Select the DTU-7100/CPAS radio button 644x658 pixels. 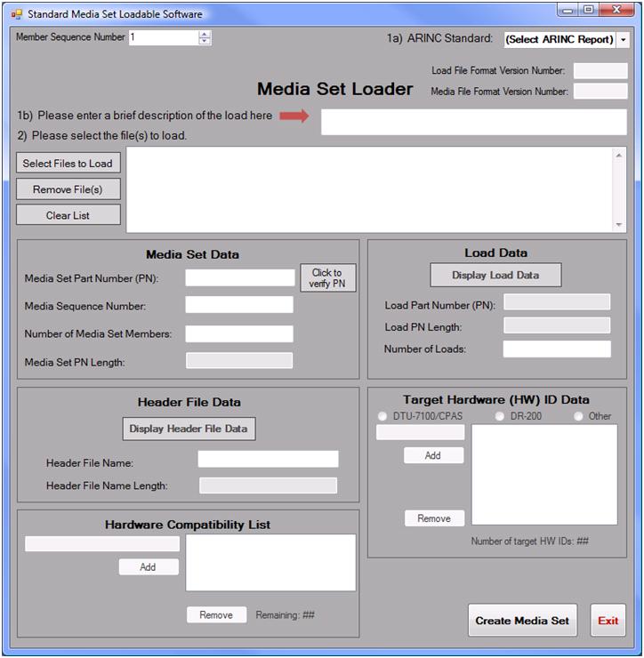point(382,416)
